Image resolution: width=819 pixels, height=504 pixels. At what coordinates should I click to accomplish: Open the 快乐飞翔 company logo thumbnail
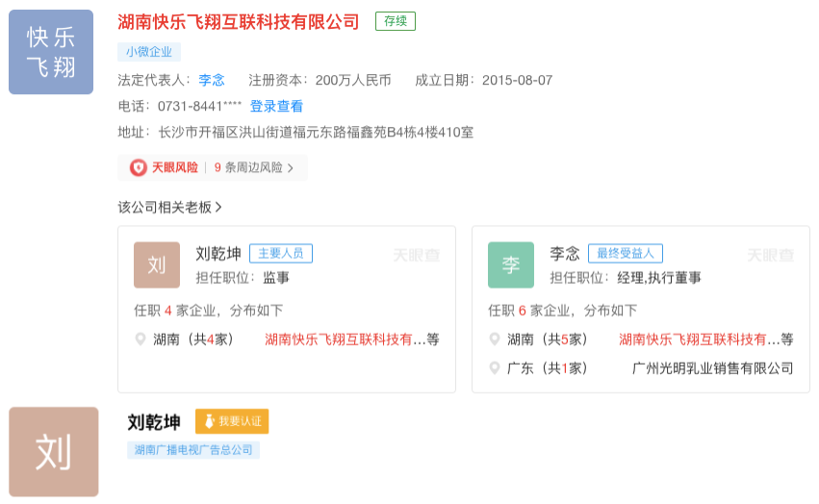click(x=51, y=52)
